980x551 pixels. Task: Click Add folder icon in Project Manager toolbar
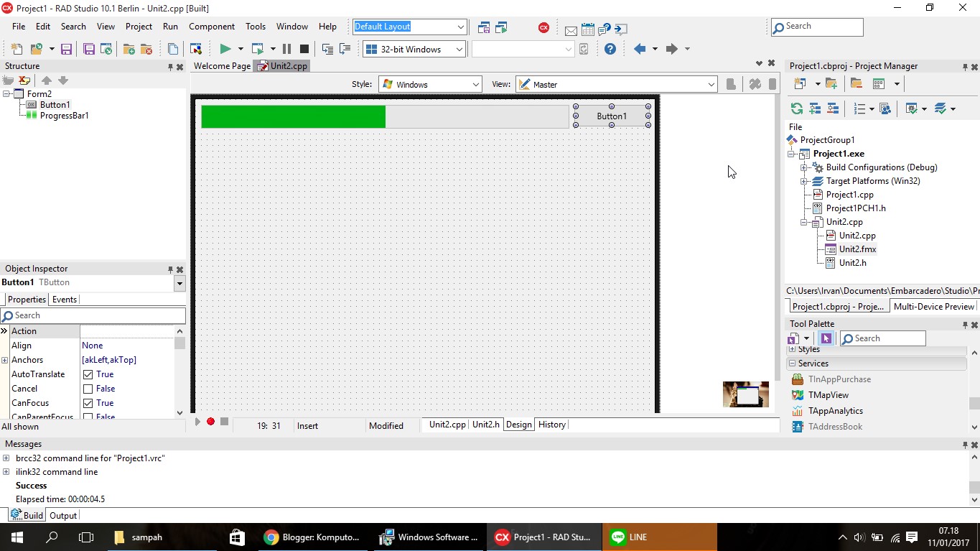[831, 84]
